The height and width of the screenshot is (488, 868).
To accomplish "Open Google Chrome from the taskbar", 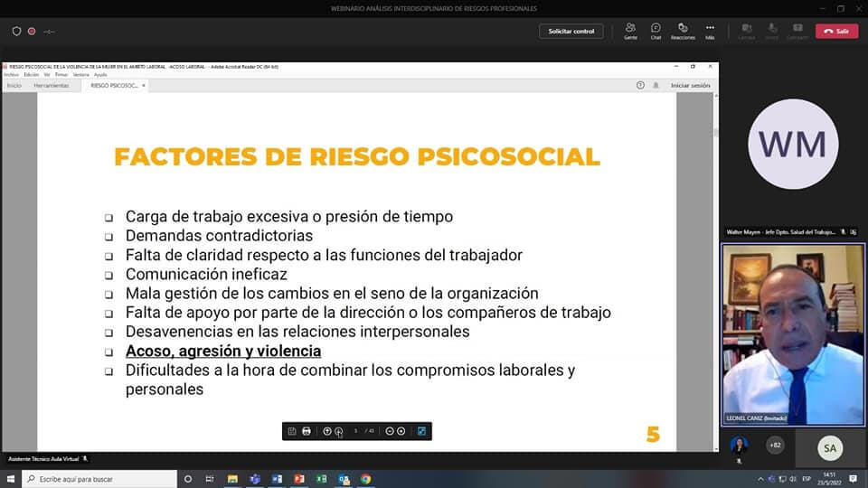I will pos(366,479).
